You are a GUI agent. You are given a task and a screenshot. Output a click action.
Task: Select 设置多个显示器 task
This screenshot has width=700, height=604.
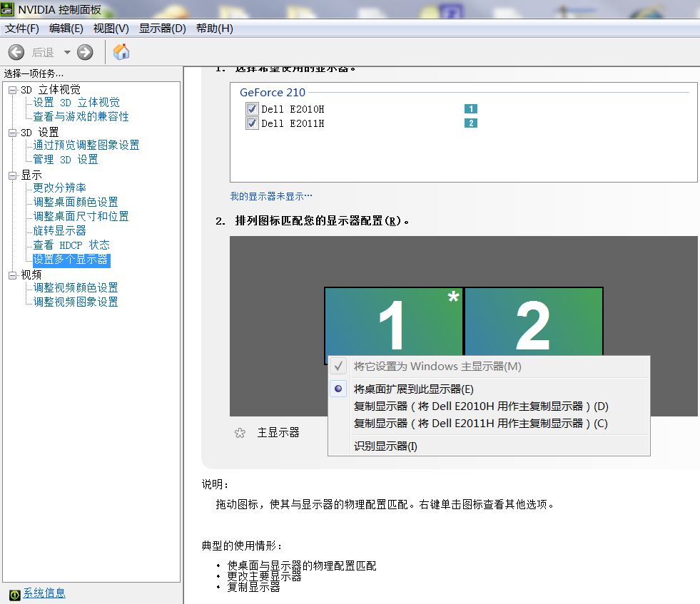coord(71,260)
